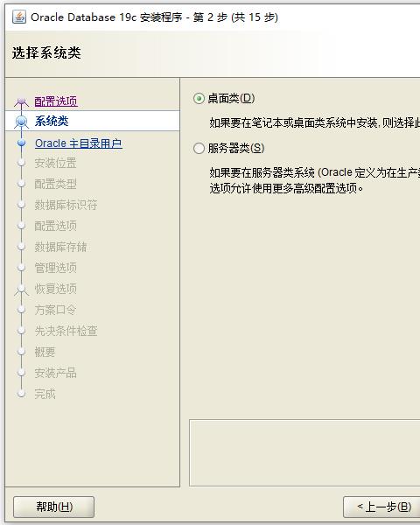Click the Java installer icon in title bar
This screenshot has height=525, width=420.
pyautogui.click(x=18, y=17)
